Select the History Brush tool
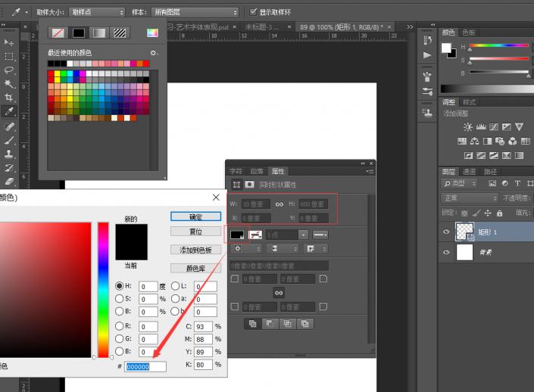 coord(9,167)
